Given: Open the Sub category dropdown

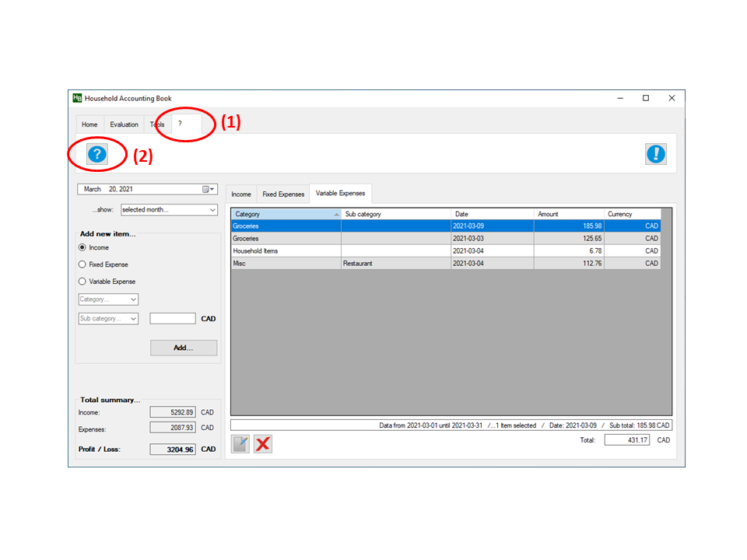Looking at the screenshot, I should coord(108,318).
